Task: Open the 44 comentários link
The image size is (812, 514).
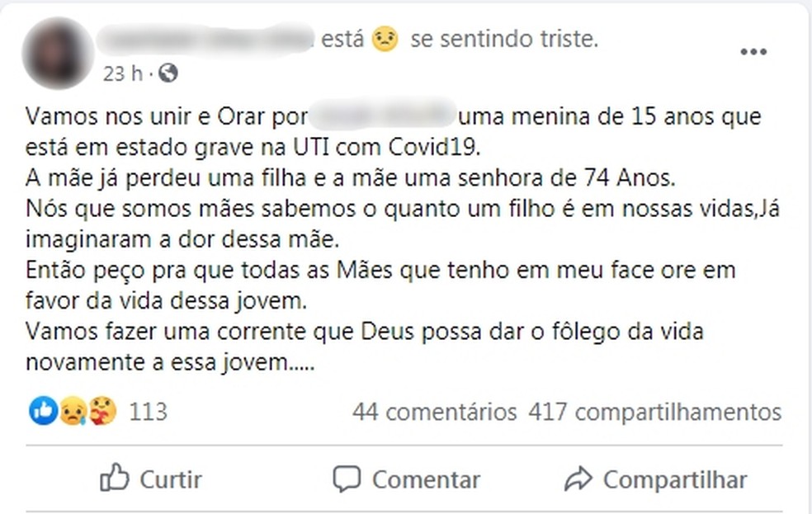Action: click(x=435, y=410)
